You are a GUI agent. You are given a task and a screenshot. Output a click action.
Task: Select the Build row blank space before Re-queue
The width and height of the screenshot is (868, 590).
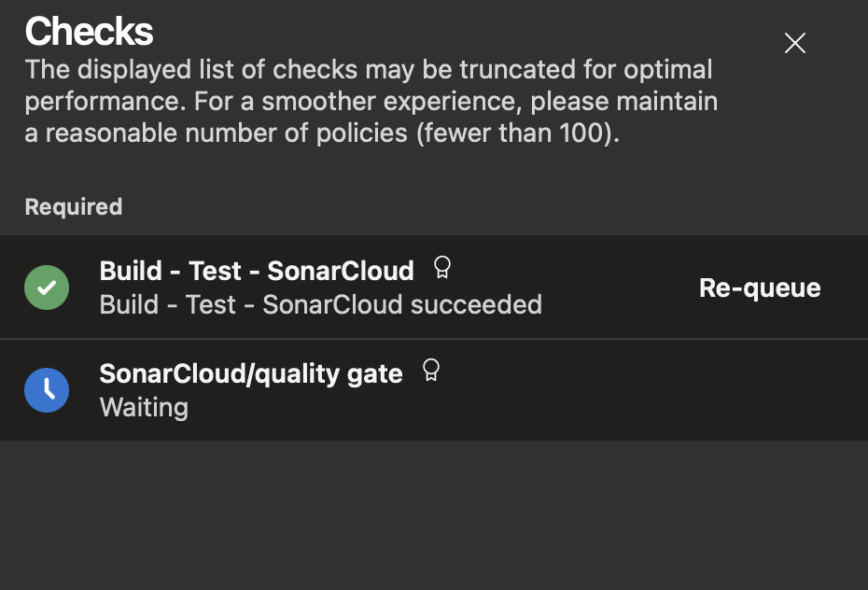(x=620, y=288)
